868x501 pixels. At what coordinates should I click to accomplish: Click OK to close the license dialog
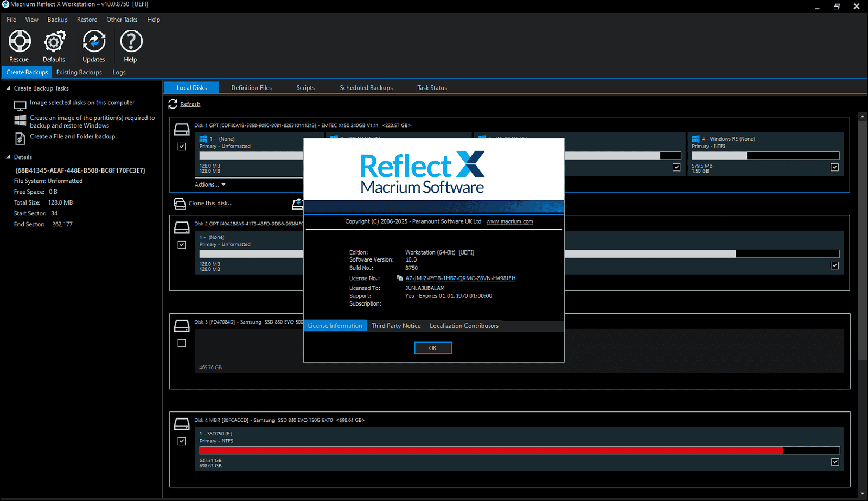(x=432, y=347)
